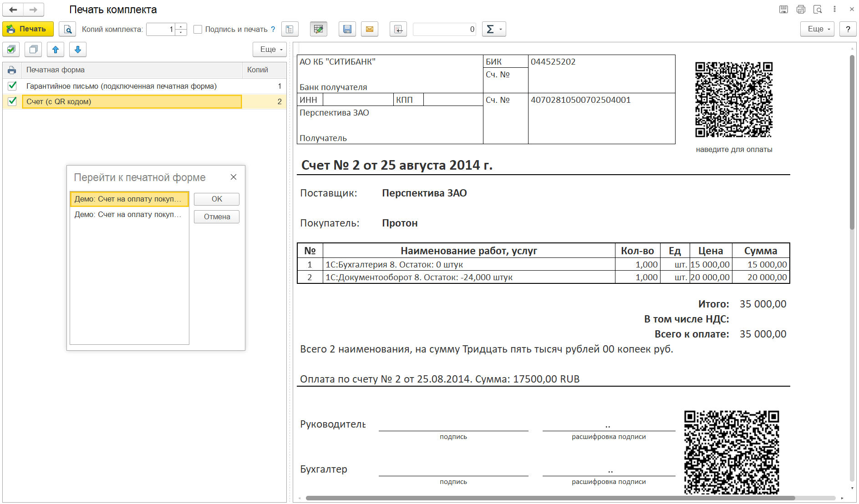
Task: Open the three-dots window menu
Action: (834, 9)
